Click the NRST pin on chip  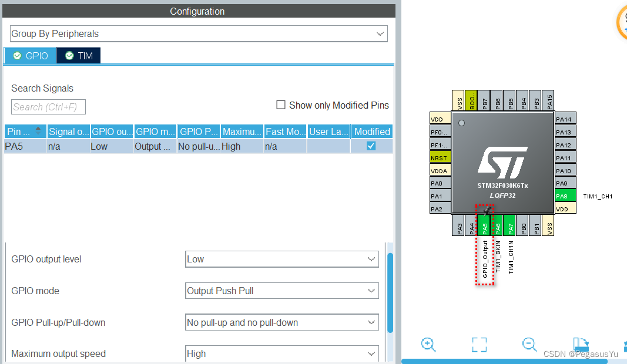[x=439, y=157]
